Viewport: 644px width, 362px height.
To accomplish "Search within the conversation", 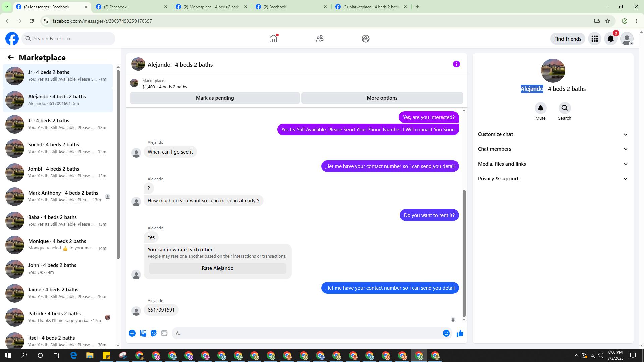I will point(565,108).
